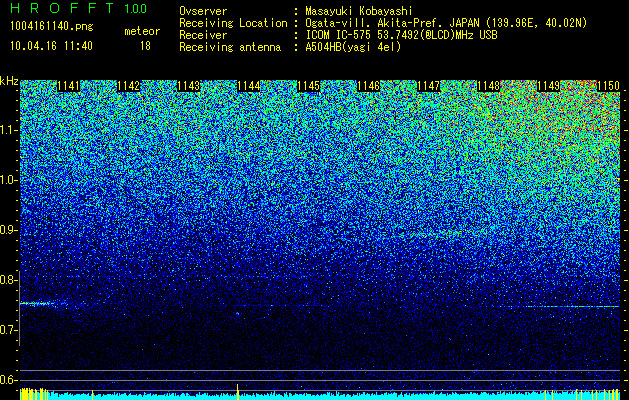
Task: Click the 1144 time marker
Action: pyautogui.click(x=249, y=86)
